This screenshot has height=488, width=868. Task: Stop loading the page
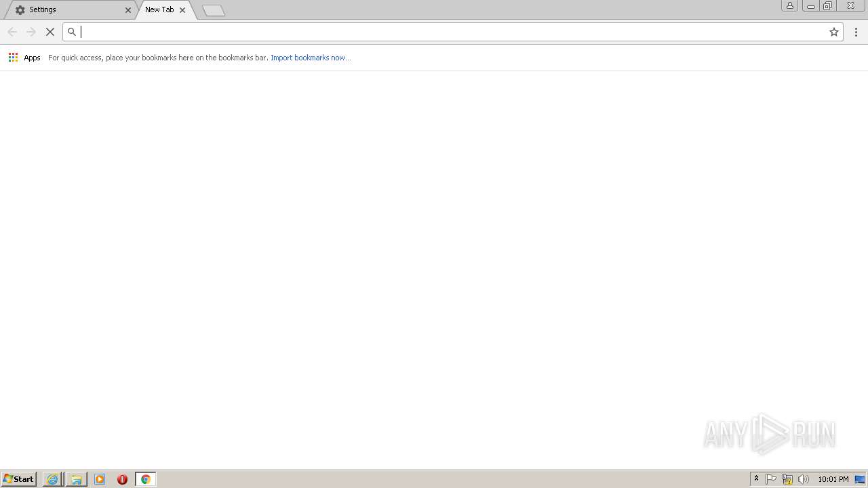click(50, 32)
